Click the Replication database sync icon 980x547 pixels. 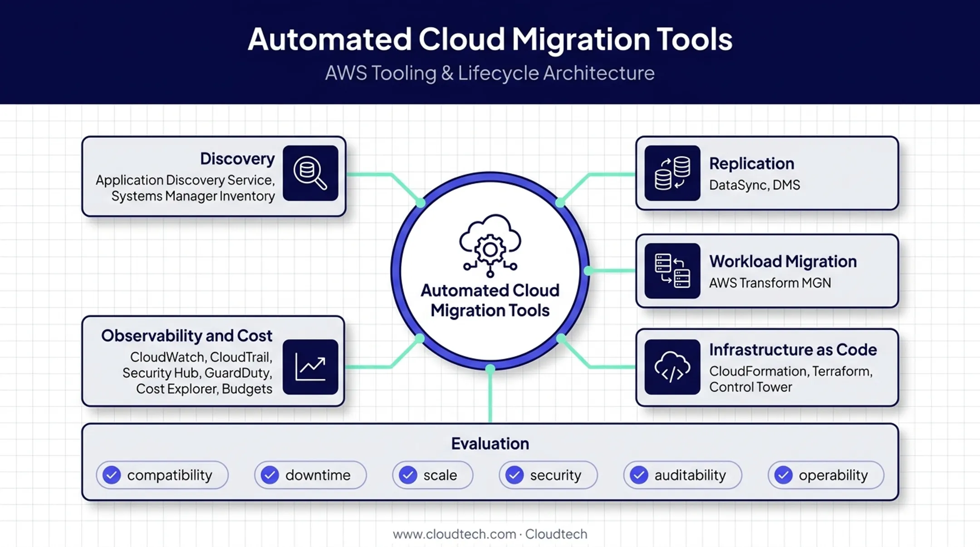click(x=672, y=173)
